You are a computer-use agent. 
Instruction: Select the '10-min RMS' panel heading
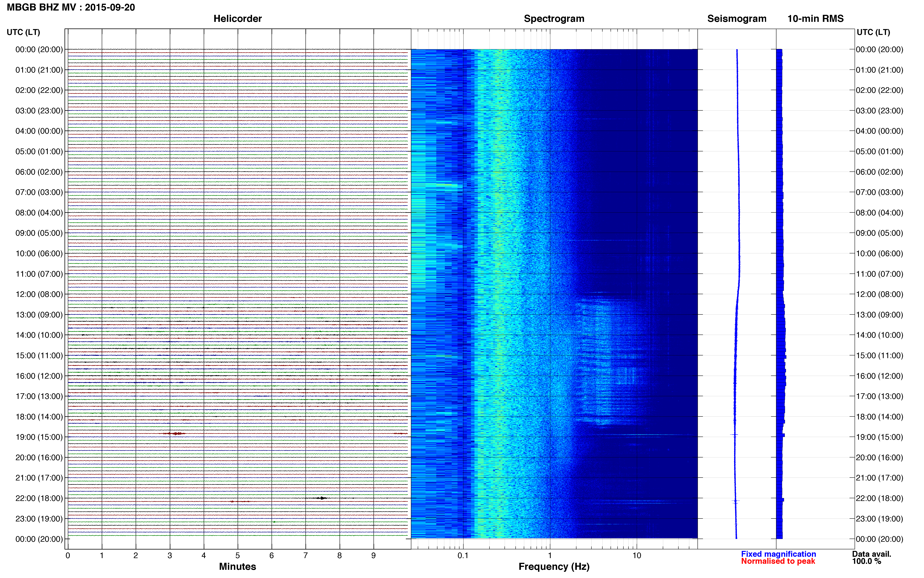816,19
